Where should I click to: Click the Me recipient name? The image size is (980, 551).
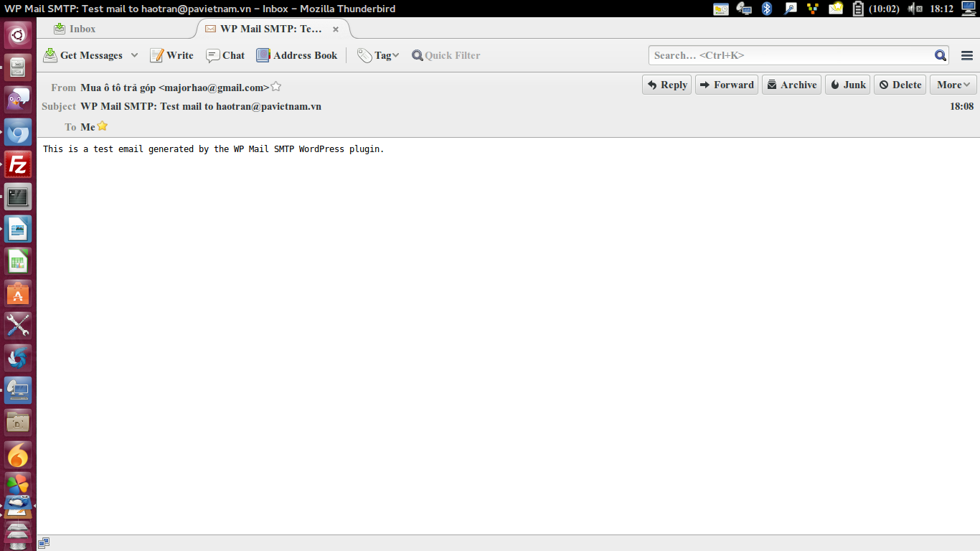point(88,127)
